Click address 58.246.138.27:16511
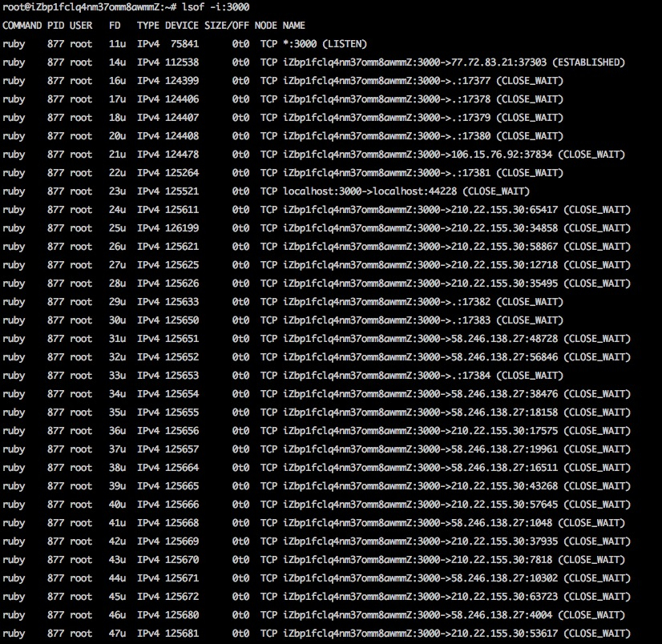Viewport: 662px width, 644px height. pos(505,468)
